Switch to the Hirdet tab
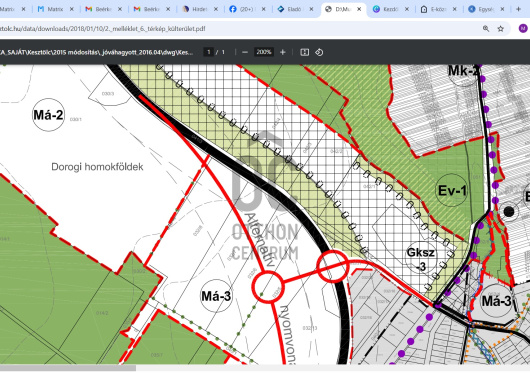530x390 pixels. pos(199,9)
